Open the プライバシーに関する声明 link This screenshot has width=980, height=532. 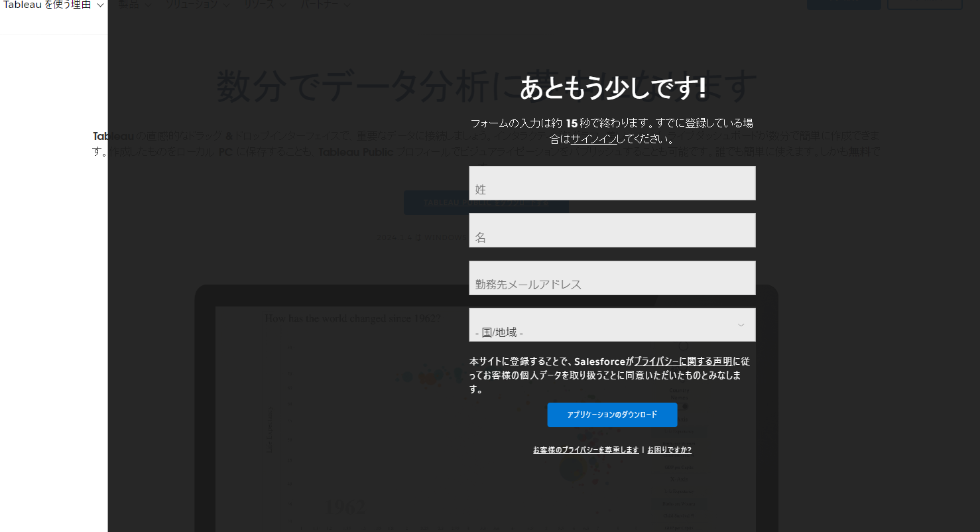click(683, 362)
